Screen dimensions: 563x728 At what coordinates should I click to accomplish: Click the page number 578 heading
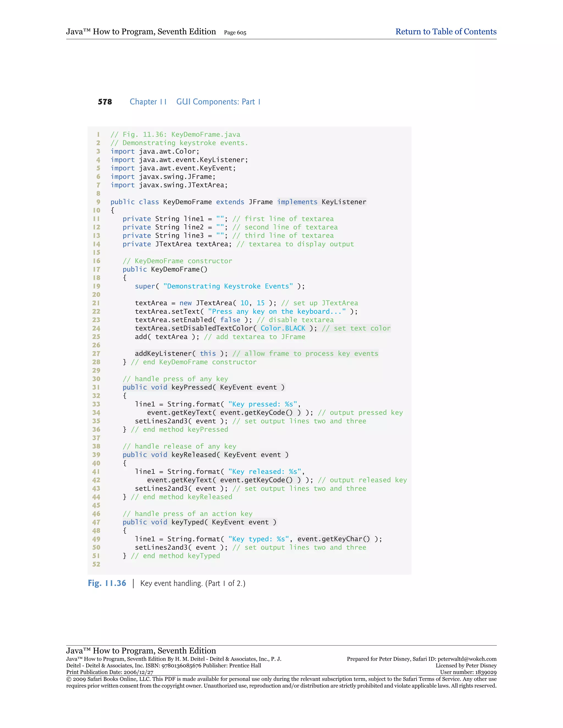[x=105, y=102]
